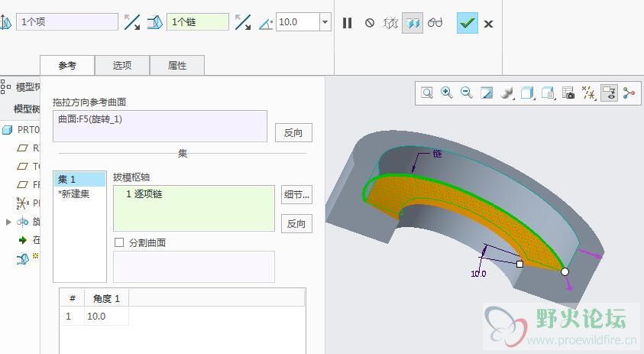Click the white round draft hinge handle
This screenshot has height=354, width=644.
click(x=565, y=271)
